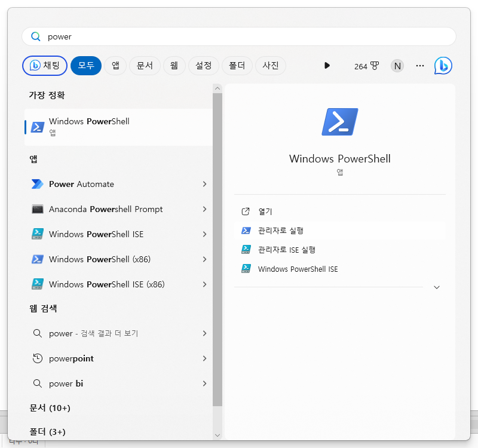Viewport: 478px width, 448px height.
Task: Click the Windows PowerShell ISE list icon
Action: 38,234
